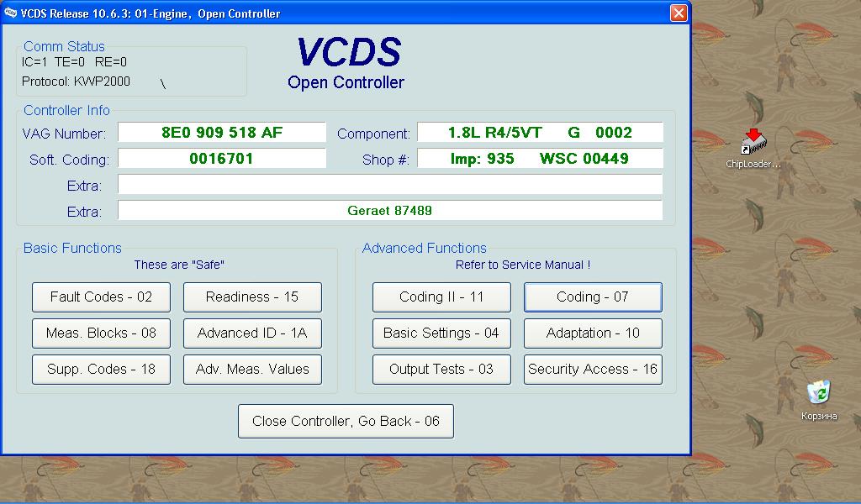Open Meas. Blocks - 08
Image resolution: width=861 pixels, height=504 pixels.
(101, 333)
